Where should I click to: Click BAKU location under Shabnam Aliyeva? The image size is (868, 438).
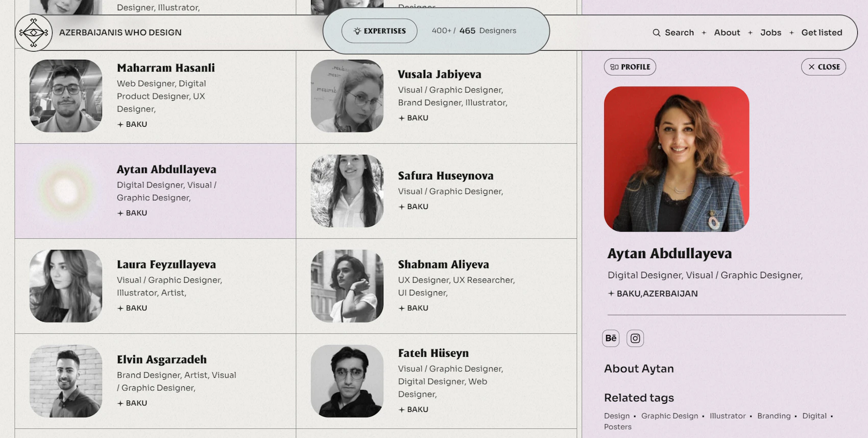pos(414,308)
